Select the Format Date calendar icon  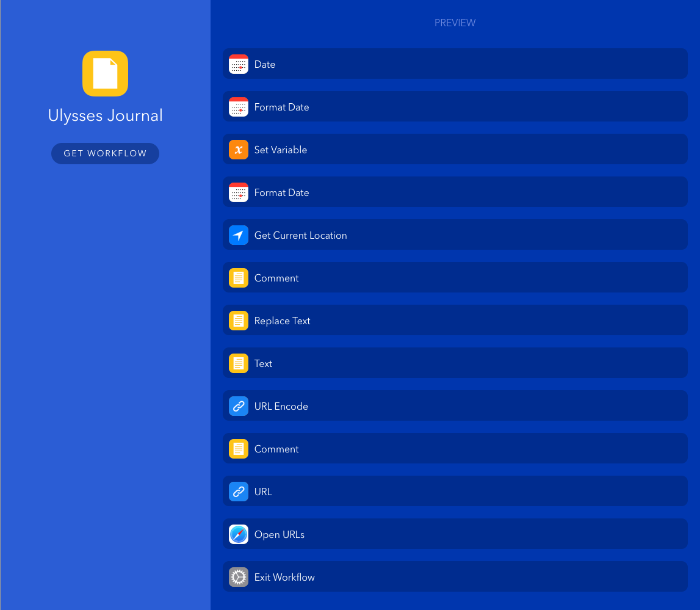pyautogui.click(x=239, y=106)
